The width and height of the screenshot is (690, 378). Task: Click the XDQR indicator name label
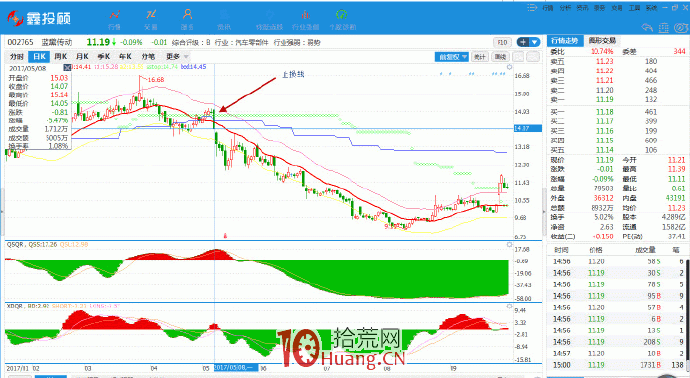pyautogui.click(x=15, y=305)
